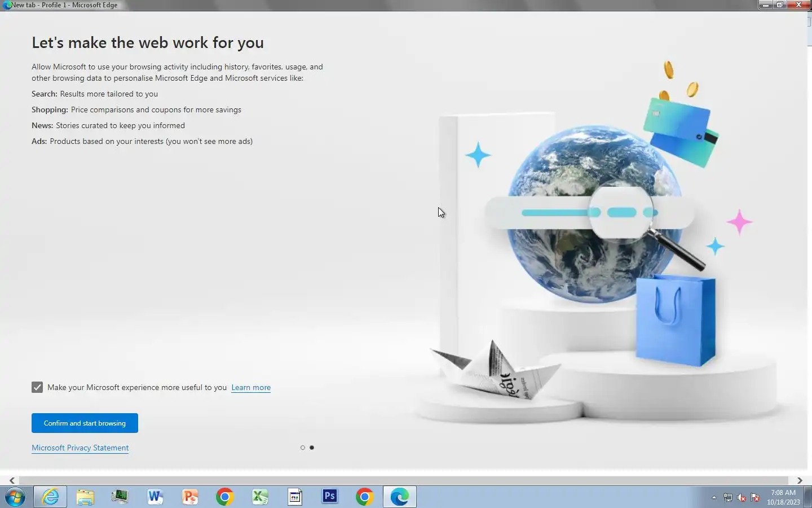Close the Microsoft Edge window
The width and height of the screenshot is (812, 508).
point(798,5)
